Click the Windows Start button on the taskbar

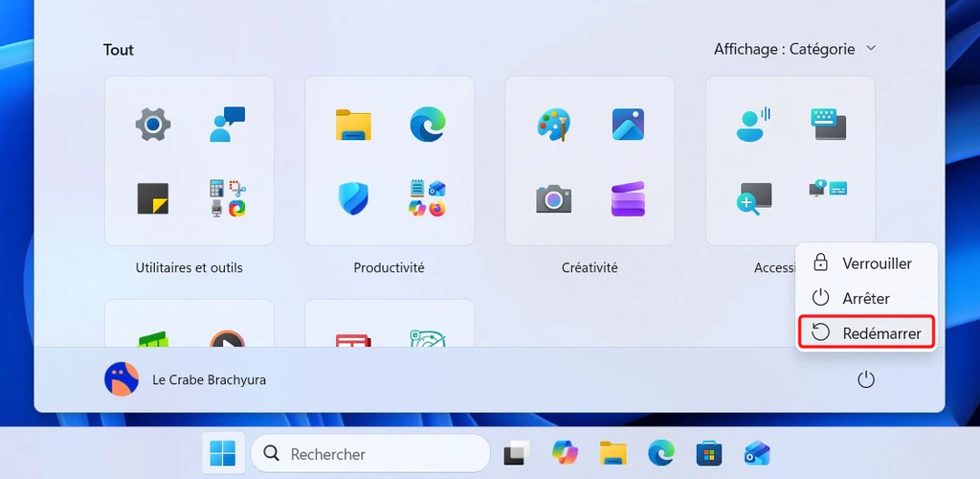pyautogui.click(x=223, y=453)
